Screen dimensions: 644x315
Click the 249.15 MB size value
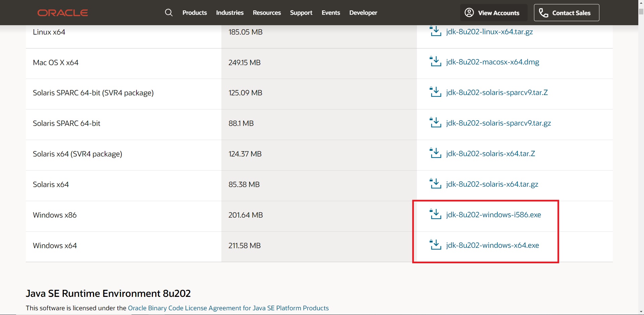coord(245,63)
